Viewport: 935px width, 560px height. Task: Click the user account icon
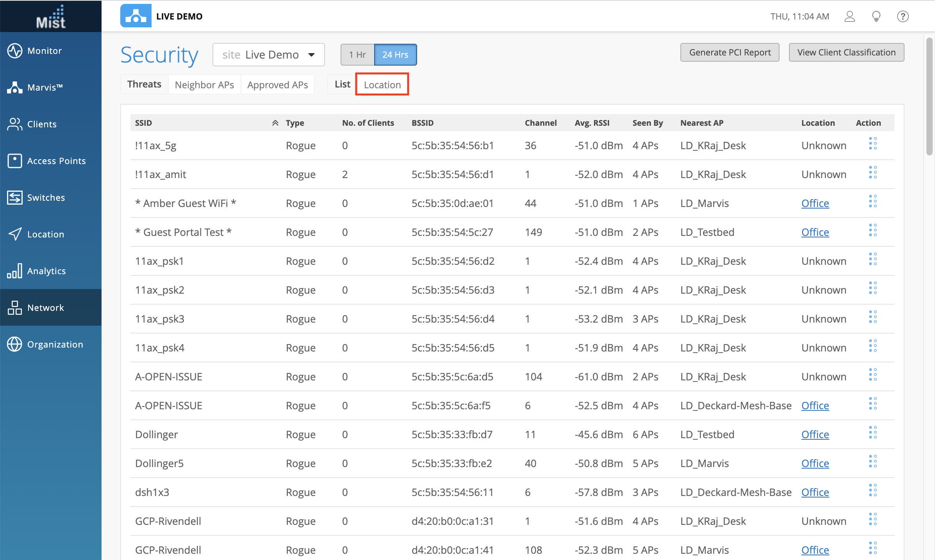tap(850, 16)
